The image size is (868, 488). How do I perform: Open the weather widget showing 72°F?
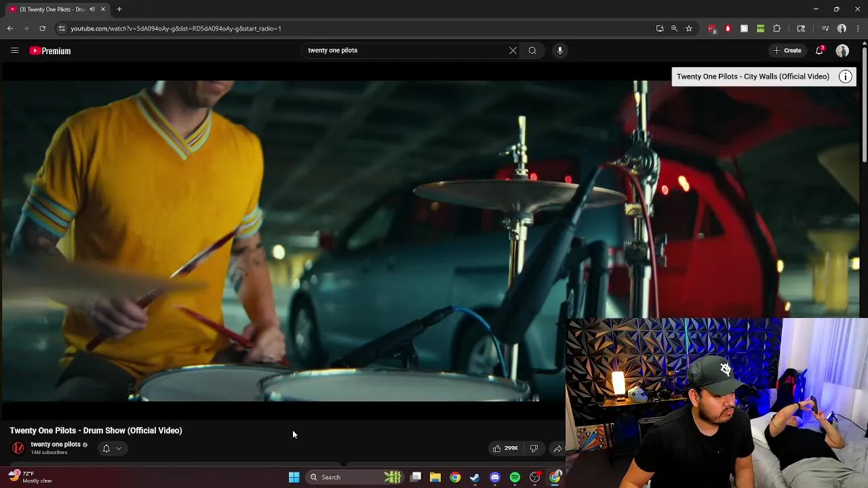point(31,476)
